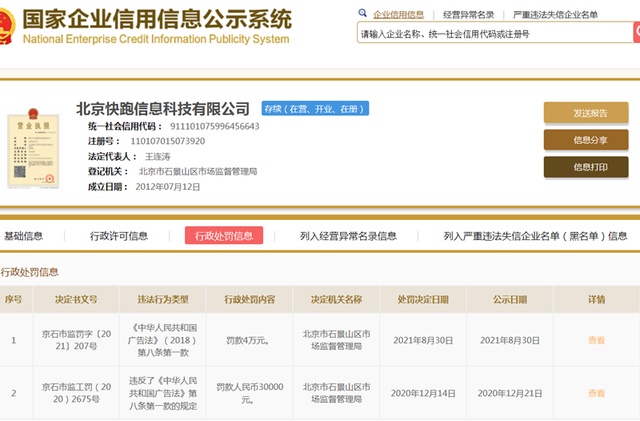Click violation type 《中华人民共和国广告法》（2018）第八条第一款

click(163, 340)
